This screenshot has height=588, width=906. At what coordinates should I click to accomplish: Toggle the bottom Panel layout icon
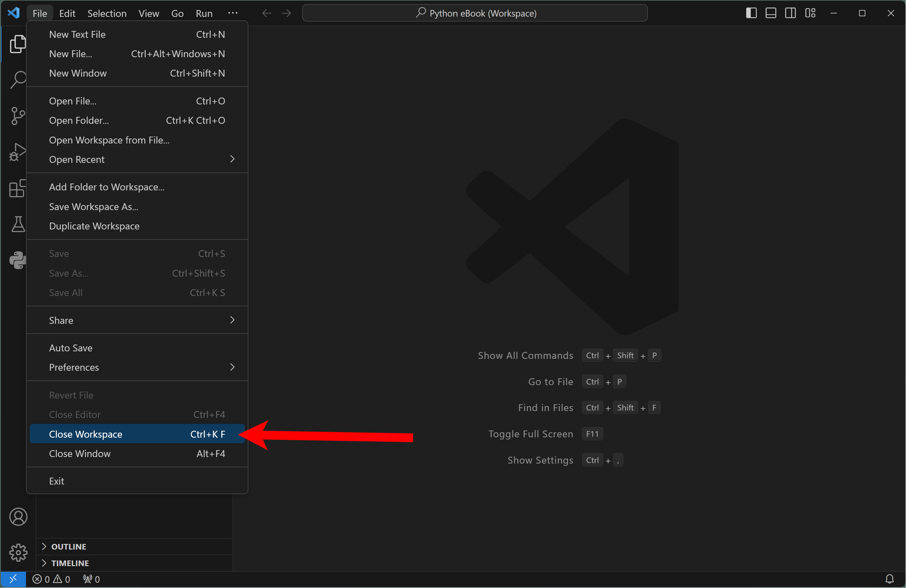click(771, 13)
